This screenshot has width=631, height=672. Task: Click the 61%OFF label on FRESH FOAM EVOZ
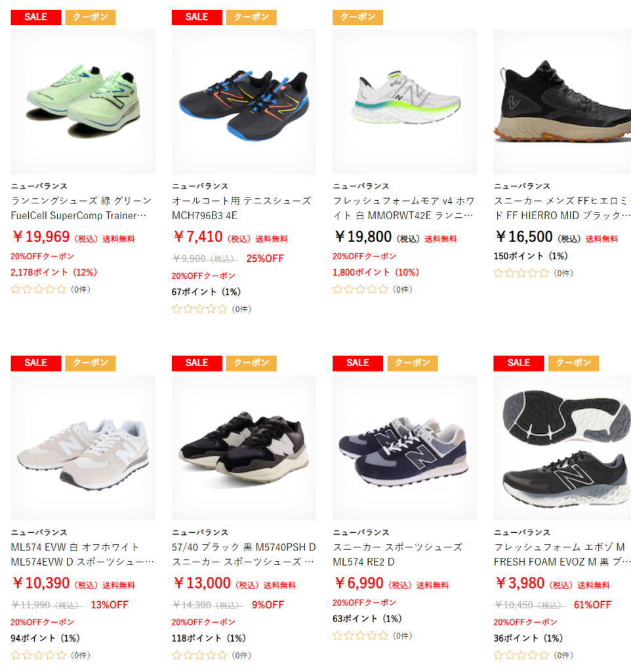click(x=592, y=604)
